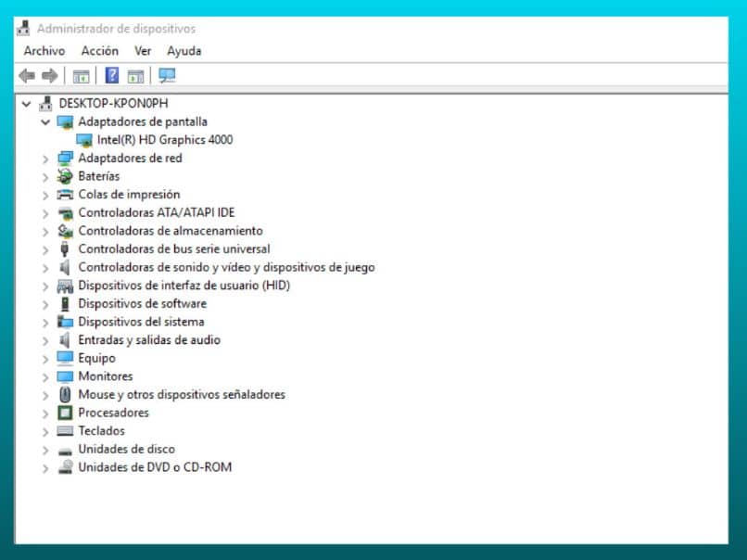Click the Dispositivos del sistema folder icon
The width and height of the screenshot is (747, 560).
[x=65, y=322]
